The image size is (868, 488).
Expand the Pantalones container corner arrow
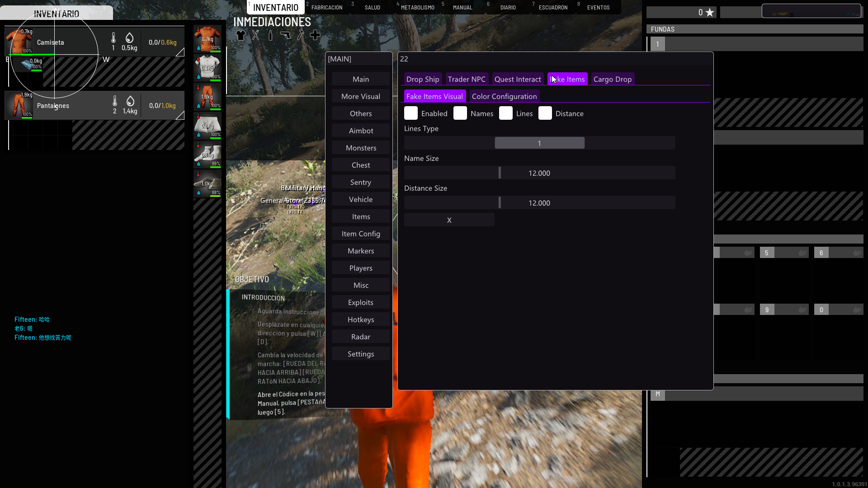[180, 116]
